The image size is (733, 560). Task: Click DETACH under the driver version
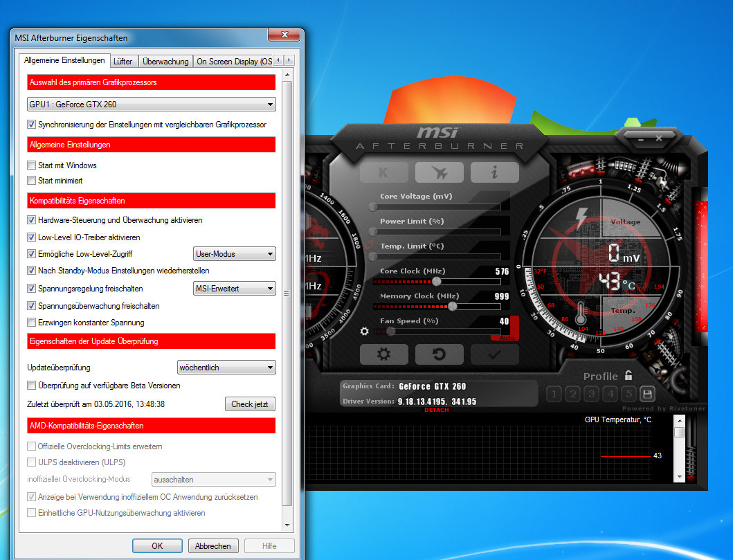pos(437,410)
